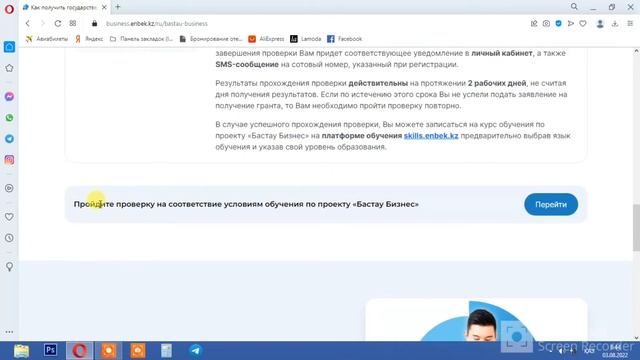Open a new tab with plus button
640x360 pixels.
tap(118, 7)
